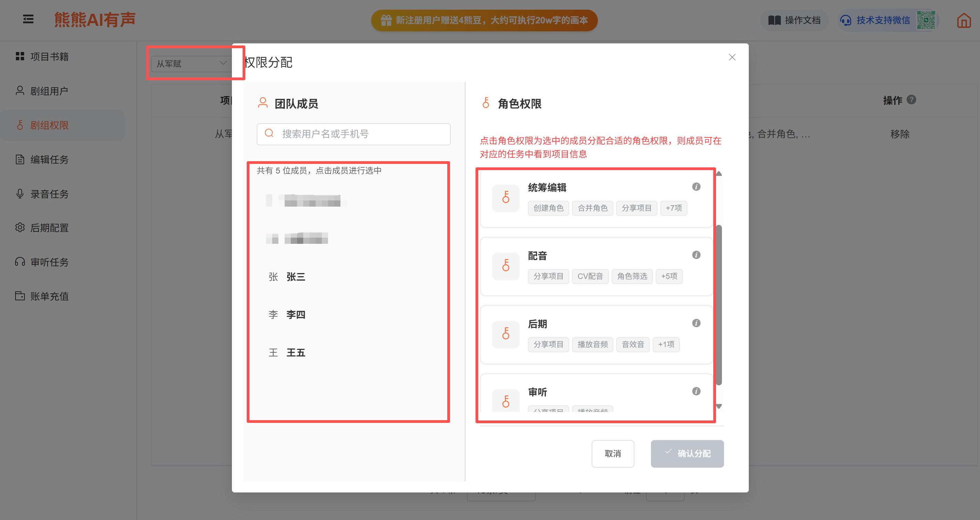Click the help icon beside 操作 column
Viewport: 980px width, 520px height.
pyautogui.click(x=911, y=100)
